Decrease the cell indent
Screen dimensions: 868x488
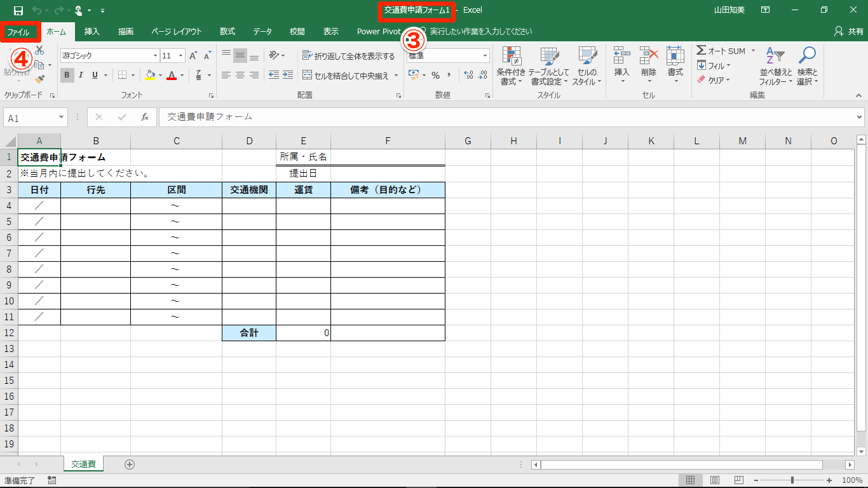point(274,75)
